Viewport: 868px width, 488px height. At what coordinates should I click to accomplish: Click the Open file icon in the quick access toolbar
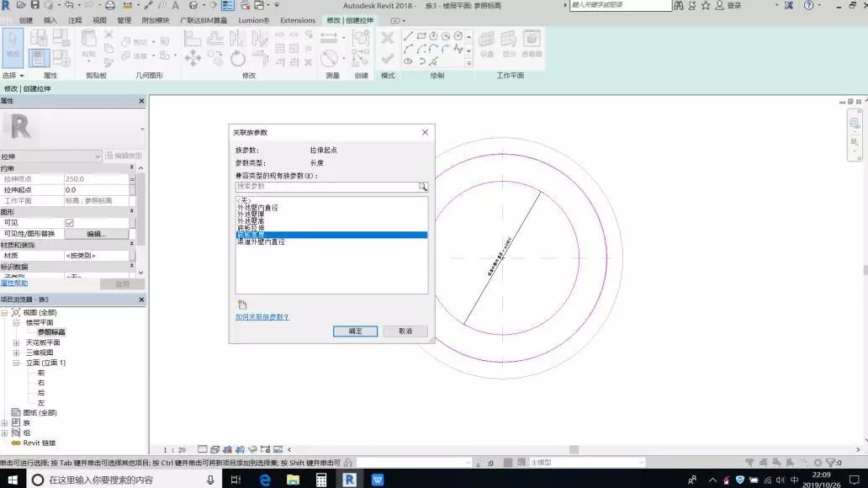pos(20,5)
